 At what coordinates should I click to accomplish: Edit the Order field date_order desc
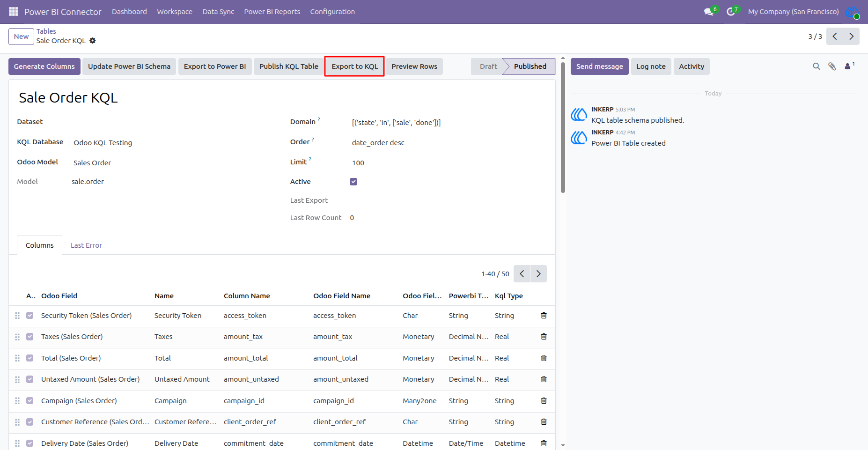449,143
